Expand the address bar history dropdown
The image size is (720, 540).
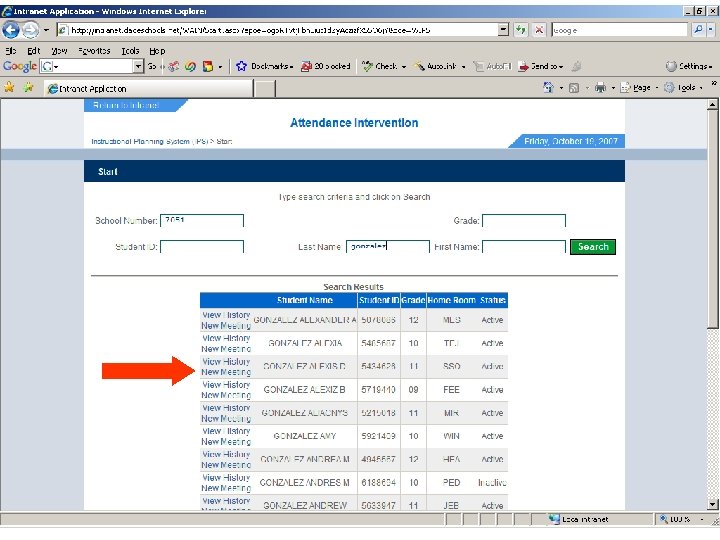(504, 30)
